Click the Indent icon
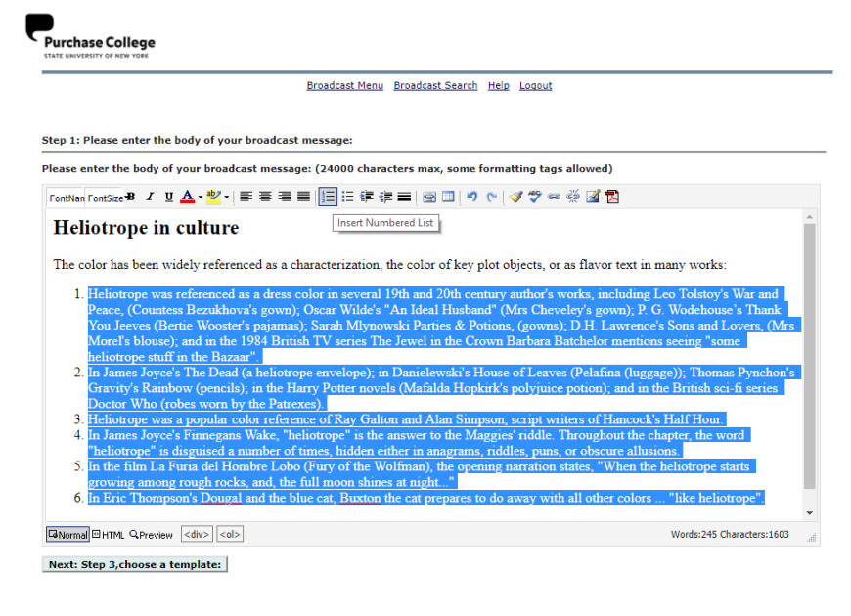 click(367, 197)
